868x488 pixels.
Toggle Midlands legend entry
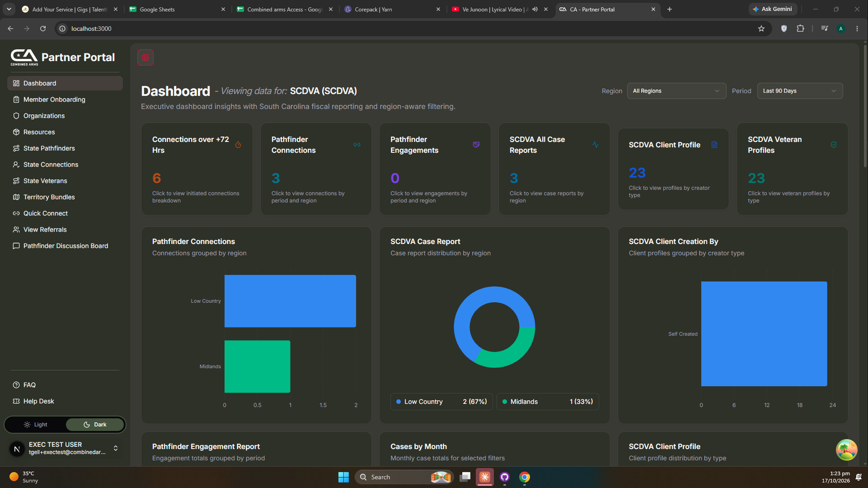(547, 402)
